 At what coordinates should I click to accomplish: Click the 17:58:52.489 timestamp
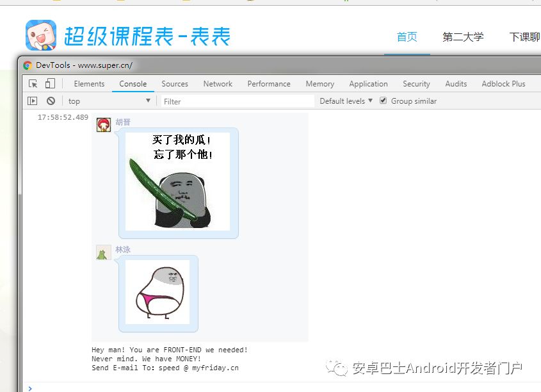63,117
